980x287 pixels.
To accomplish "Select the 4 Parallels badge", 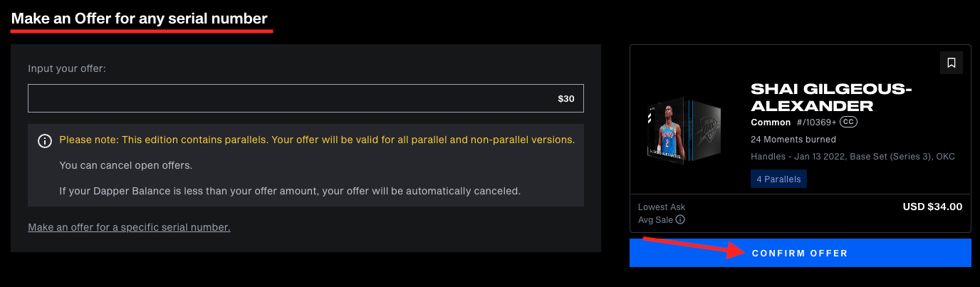I will [778, 179].
